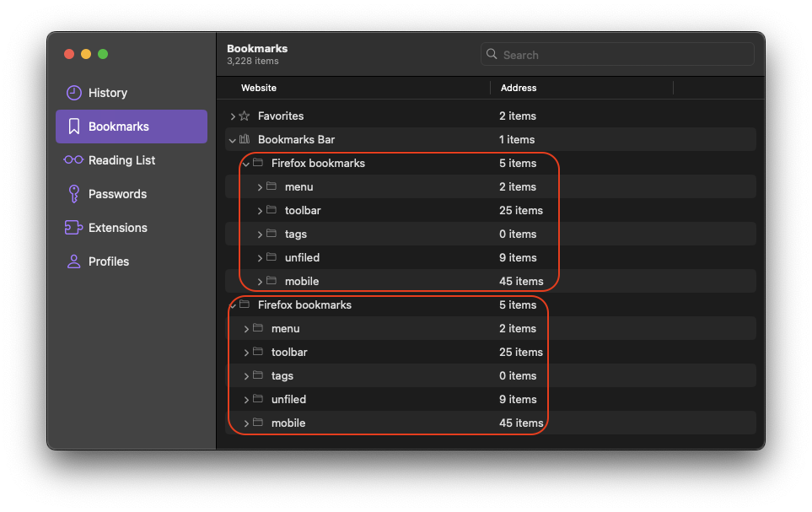Focus the Search input field
Image resolution: width=812 pixels, height=512 pixels.
pyautogui.click(x=624, y=55)
